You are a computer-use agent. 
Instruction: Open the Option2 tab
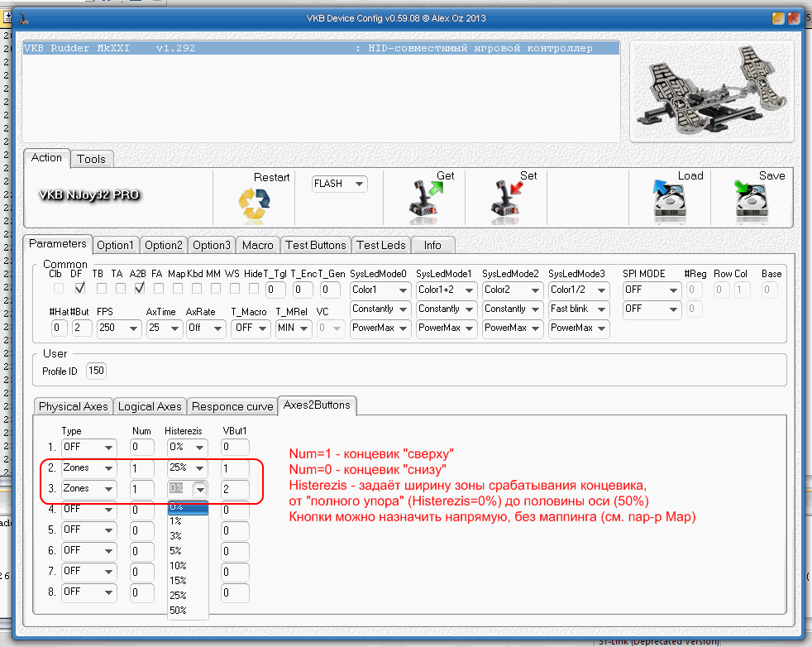click(x=163, y=245)
